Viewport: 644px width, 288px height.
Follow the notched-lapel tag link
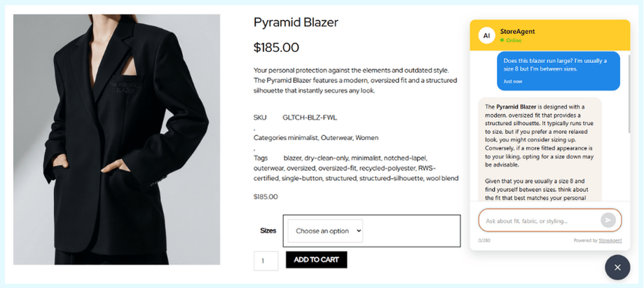point(406,158)
